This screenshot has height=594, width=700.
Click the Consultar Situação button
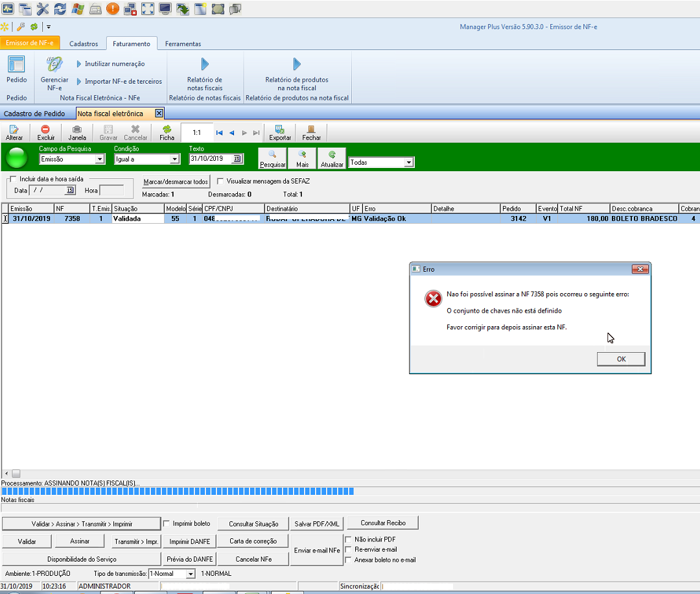[x=253, y=524]
